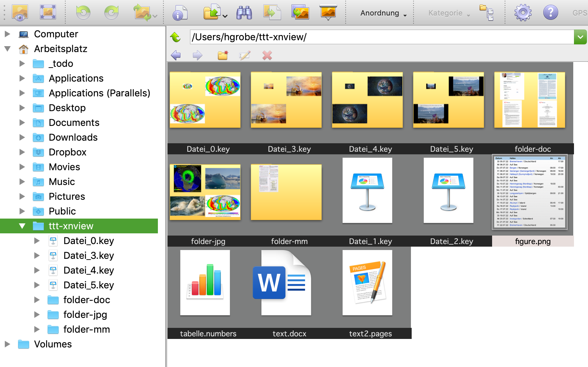The image size is (588, 367).
Task: Open the binoculars search tool
Action: (244, 13)
